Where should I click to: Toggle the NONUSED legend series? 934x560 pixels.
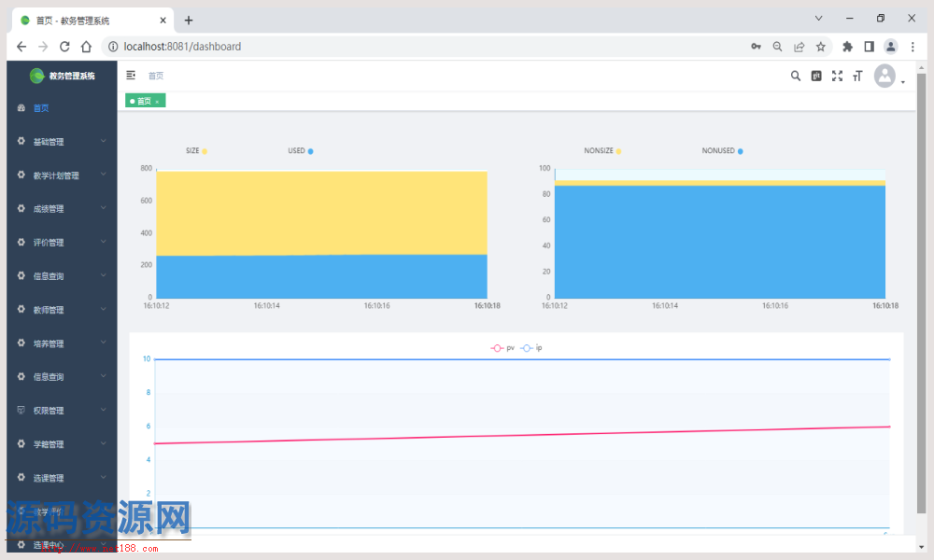[723, 151]
